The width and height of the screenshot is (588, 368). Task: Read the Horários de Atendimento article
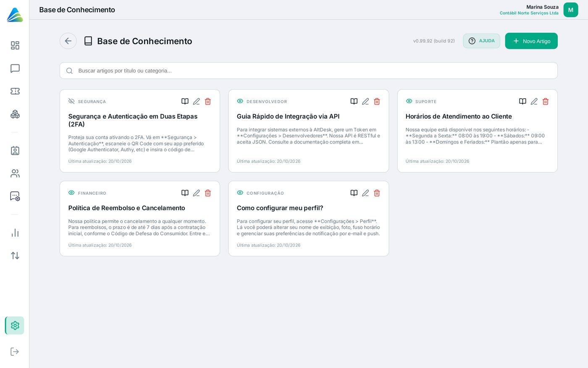tap(522, 101)
